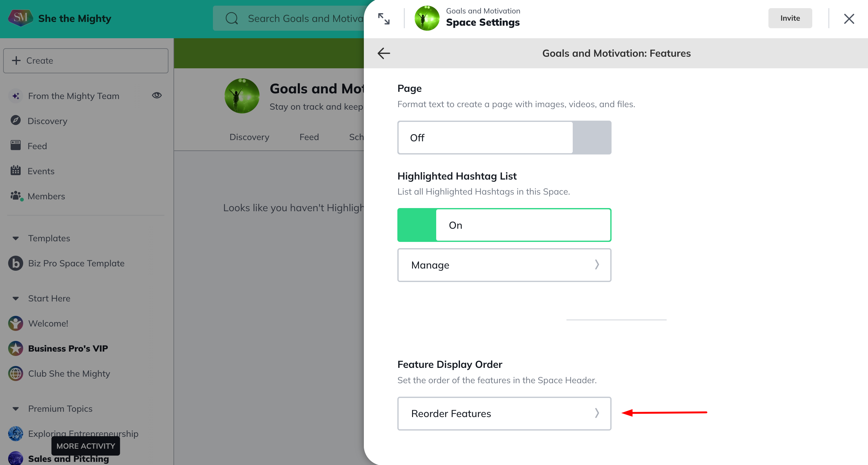
Task: Open Reorder Features
Action: click(504, 413)
